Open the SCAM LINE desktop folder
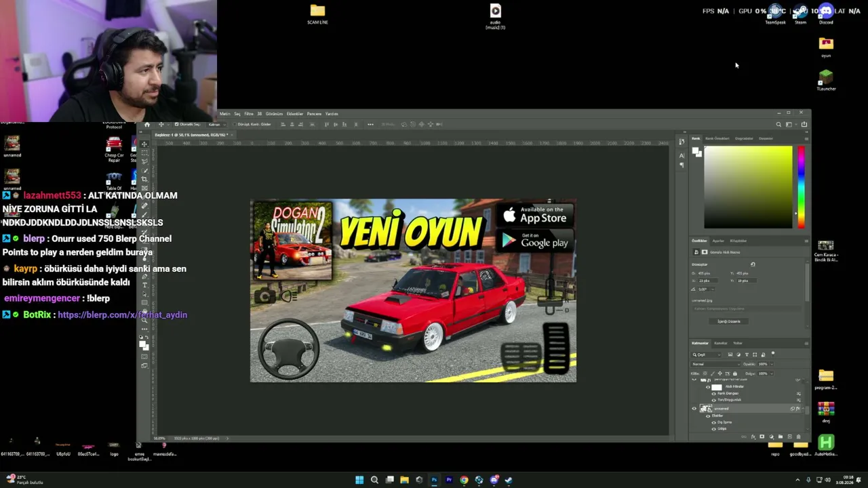This screenshot has height=488, width=868. [x=317, y=14]
